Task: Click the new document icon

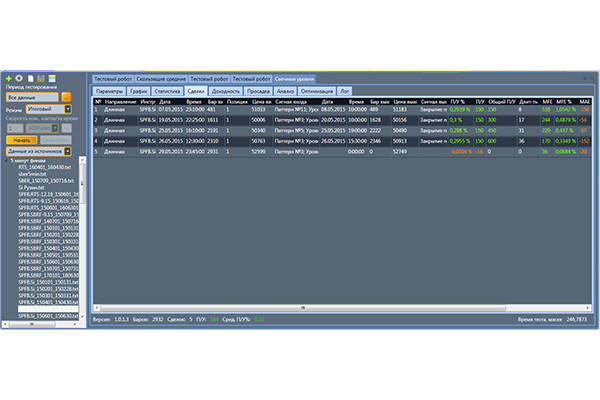Action: [30, 78]
